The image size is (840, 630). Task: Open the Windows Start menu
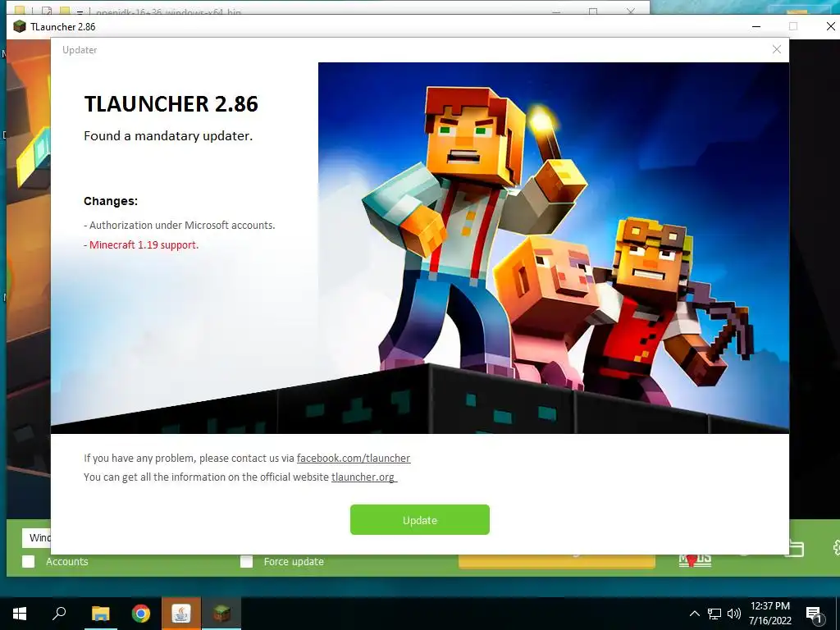(x=20, y=614)
